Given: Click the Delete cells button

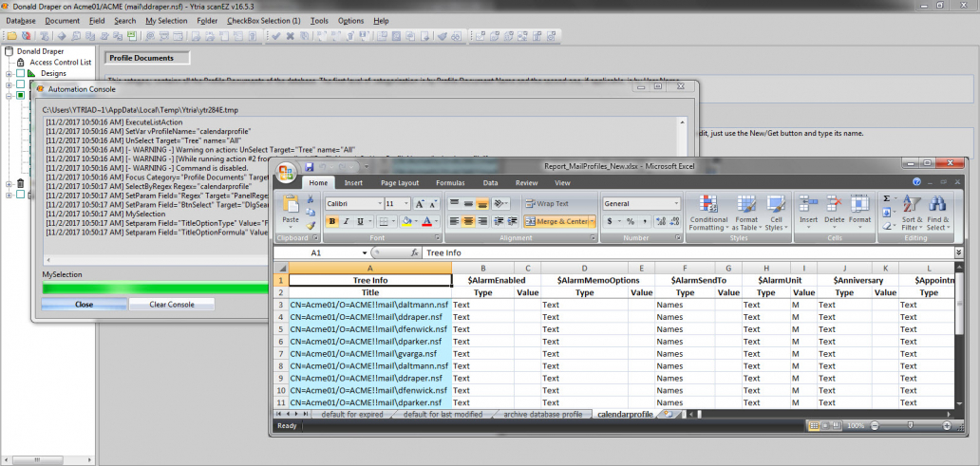Looking at the screenshot, I should [x=834, y=213].
